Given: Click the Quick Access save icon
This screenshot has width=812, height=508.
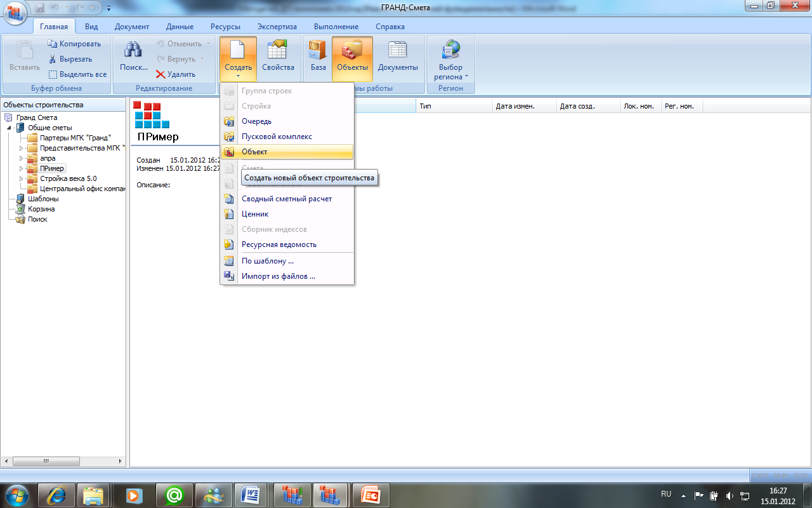Looking at the screenshot, I should click(40, 8).
